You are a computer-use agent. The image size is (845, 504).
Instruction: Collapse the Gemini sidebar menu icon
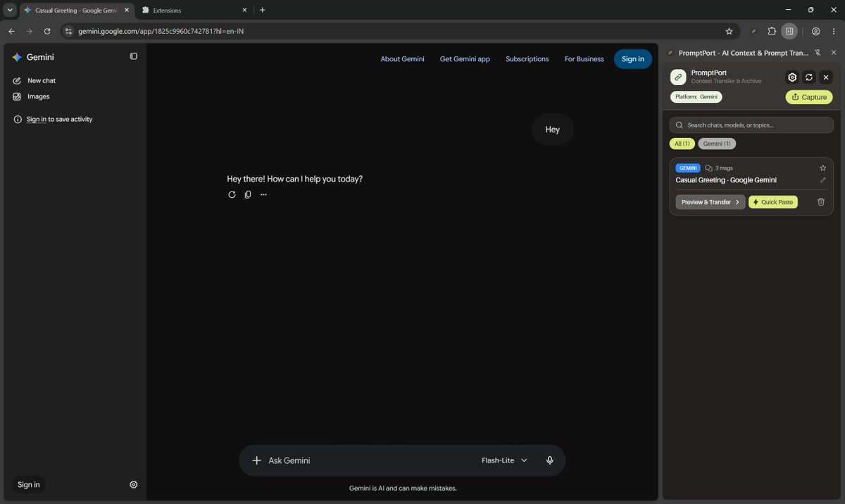point(134,56)
